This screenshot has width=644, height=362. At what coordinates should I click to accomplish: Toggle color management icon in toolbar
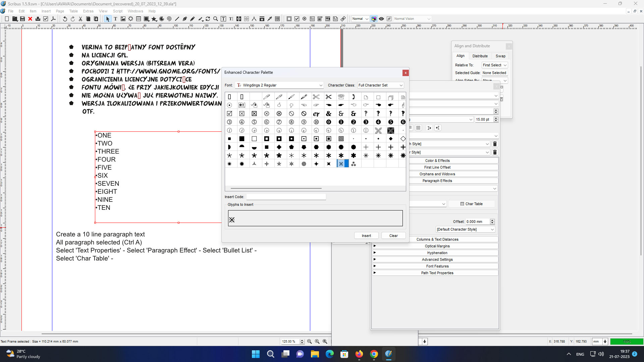[x=374, y=19]
